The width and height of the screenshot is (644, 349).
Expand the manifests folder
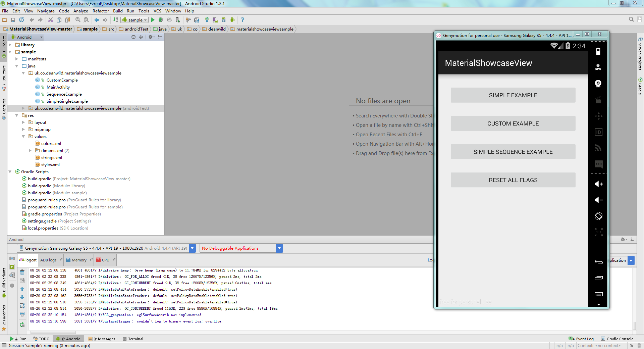tap(17, 59)
